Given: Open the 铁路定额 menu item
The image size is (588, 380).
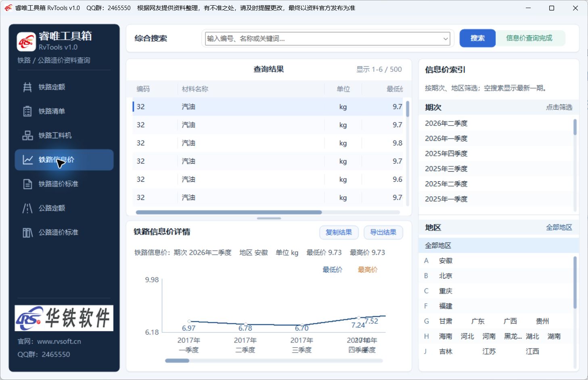Looking at the screenshot, I should tap(64, 87).
